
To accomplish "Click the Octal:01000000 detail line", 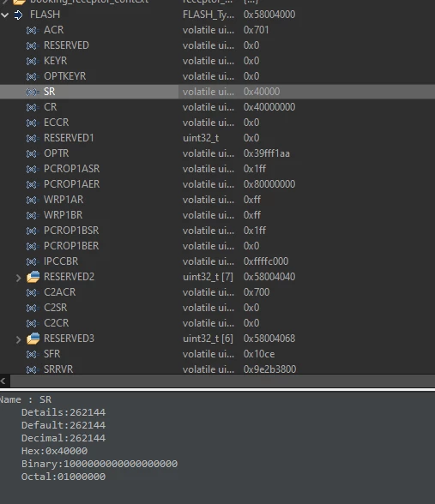I will pyautogui.click(x=63, y=477).
